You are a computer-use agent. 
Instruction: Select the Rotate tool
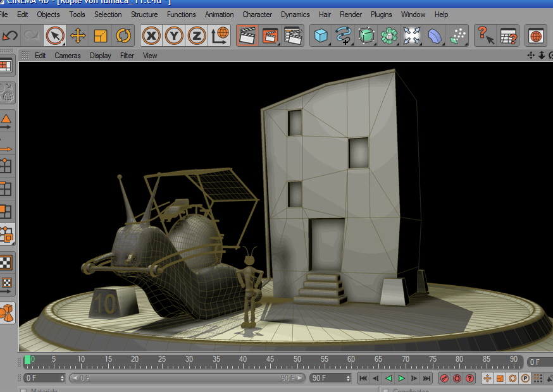pos(123,36)
